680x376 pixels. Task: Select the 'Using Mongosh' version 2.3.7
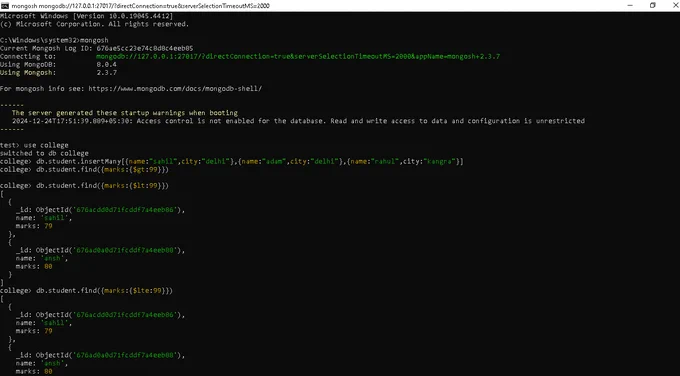106,72
